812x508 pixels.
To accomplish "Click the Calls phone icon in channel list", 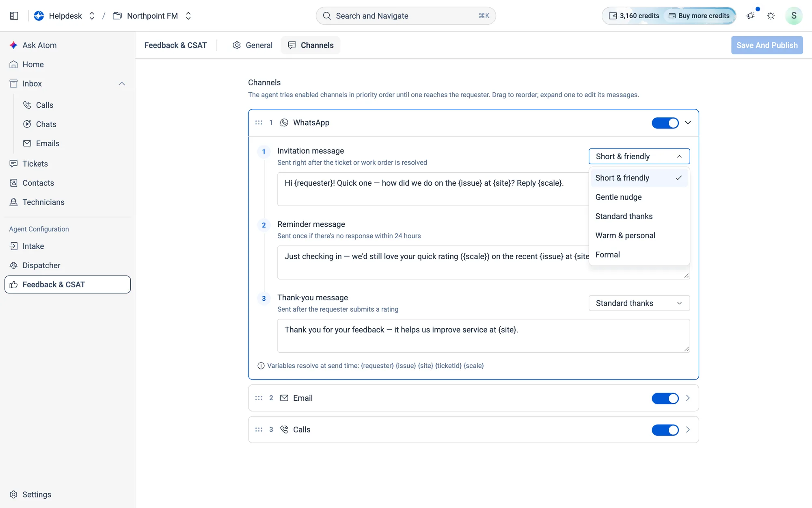I will [x=284, y=430].
